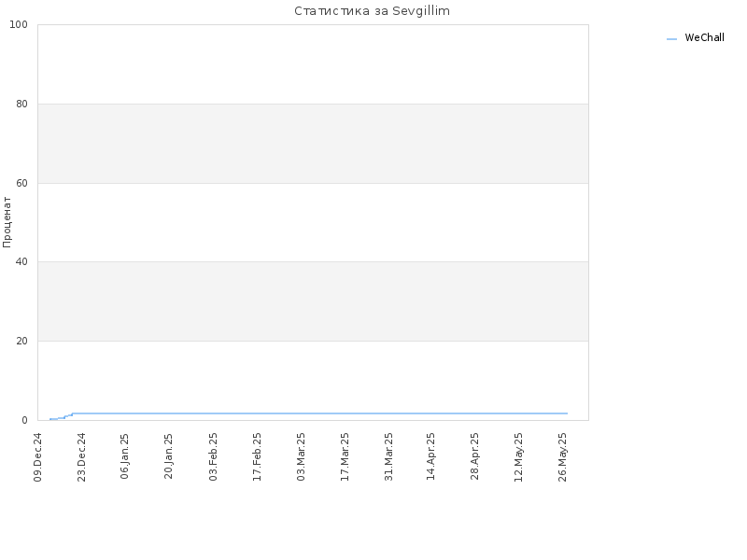Select the 23.Dec.24 date label
747x560 pixels.
coord(81,457)
